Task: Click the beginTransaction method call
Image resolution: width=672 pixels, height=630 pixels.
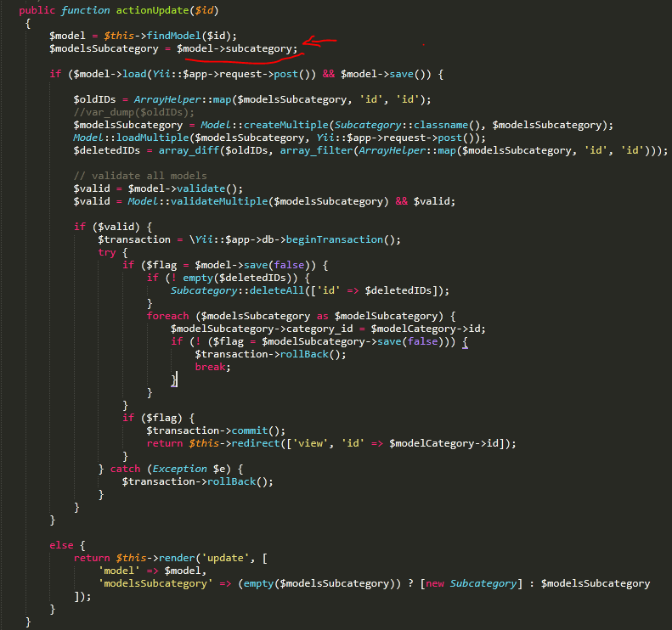Action: [x=334, y=239]
